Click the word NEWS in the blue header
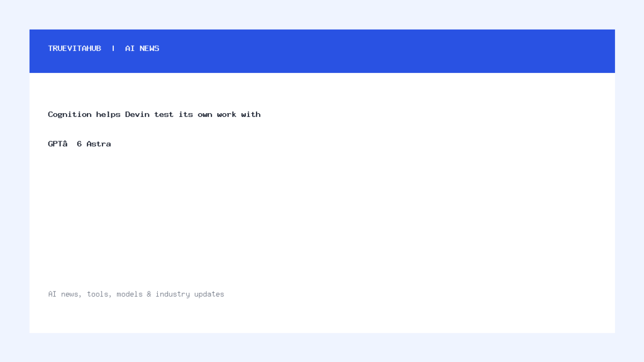 150,48
